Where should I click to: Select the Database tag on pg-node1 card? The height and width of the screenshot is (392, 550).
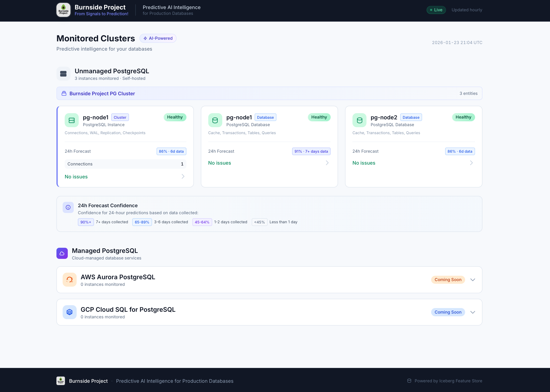pyautogui.click(x=265, y=117)
